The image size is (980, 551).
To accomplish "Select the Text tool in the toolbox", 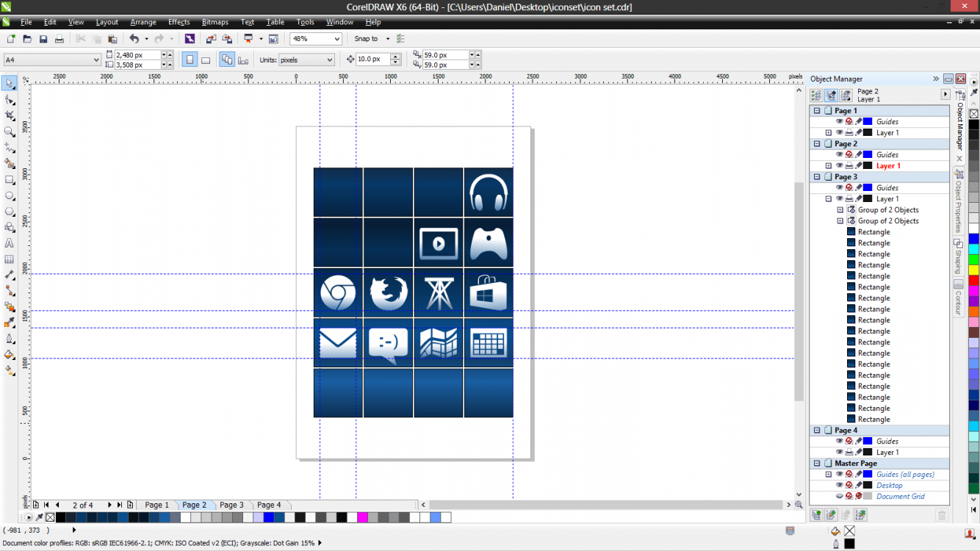I will pos(9,243).
